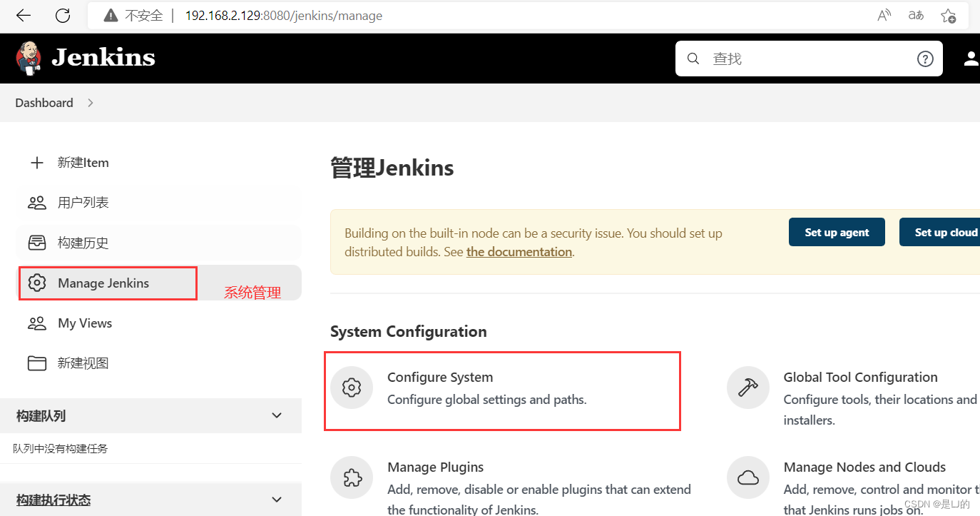Add page to favorites star icon

point(948,15)
